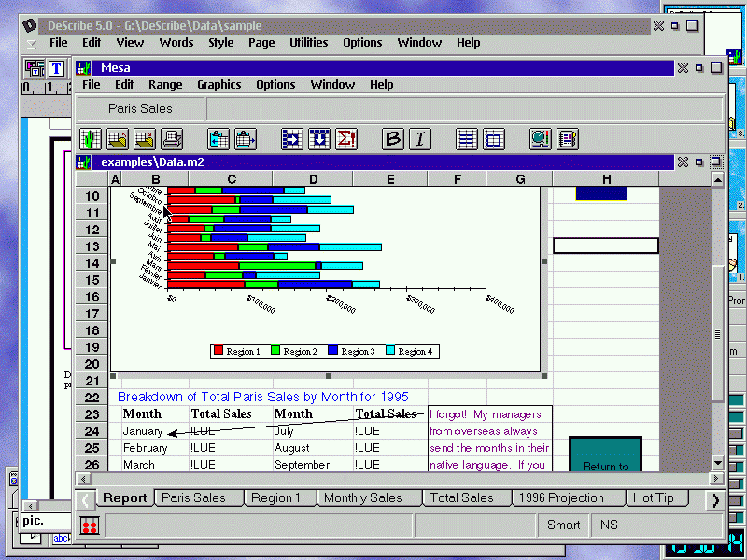Switch to the Monthly Sales sheet tab
This screenshot has width=747, height=560.
point(362,498)
